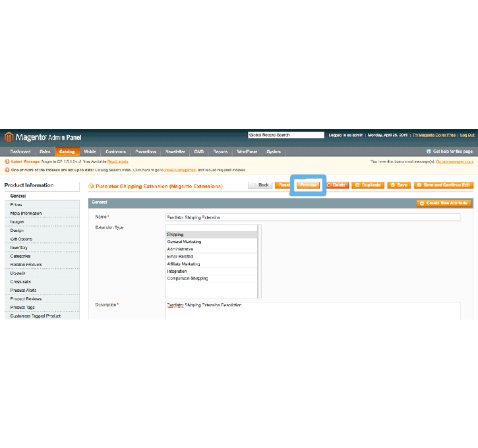Click Create New Attribute button
Screen dimensions: 478x448
[x=444, y=203]
